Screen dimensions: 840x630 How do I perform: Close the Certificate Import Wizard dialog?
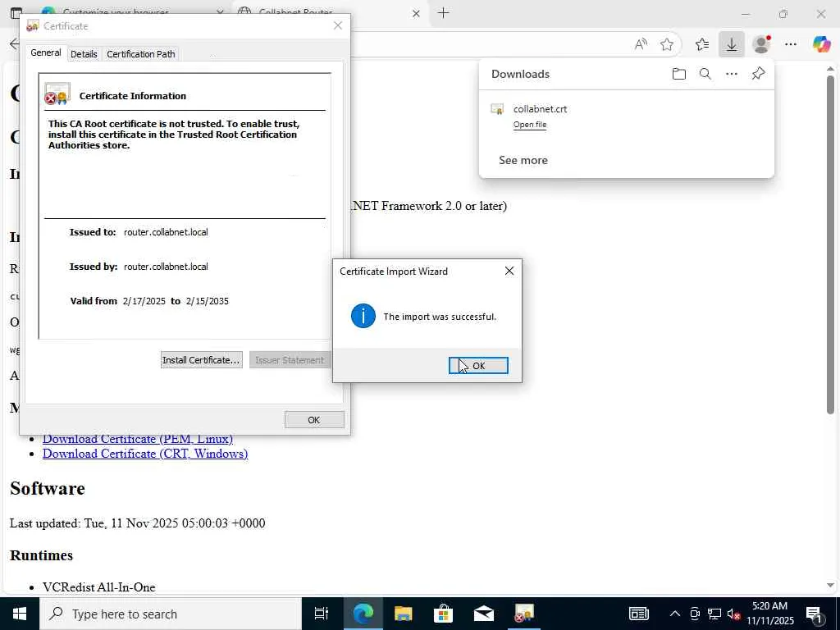[x=509, y=271]
